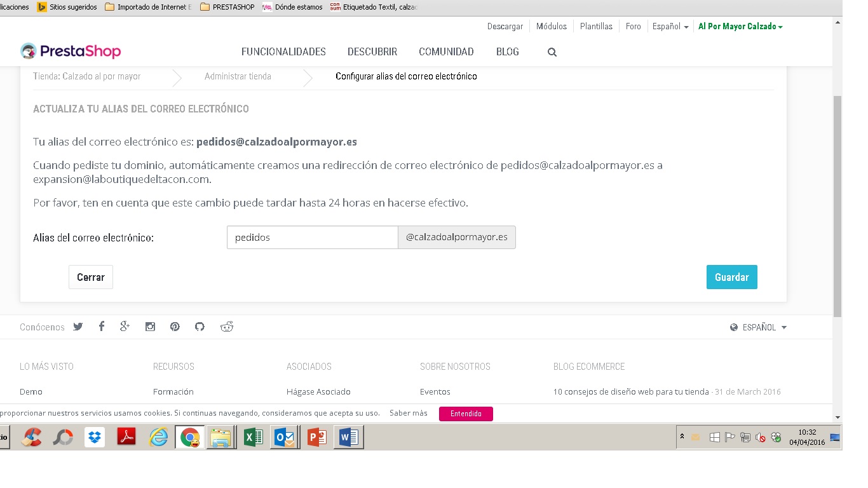Open the Sitios sugeridos bookmark

(67, 8)
